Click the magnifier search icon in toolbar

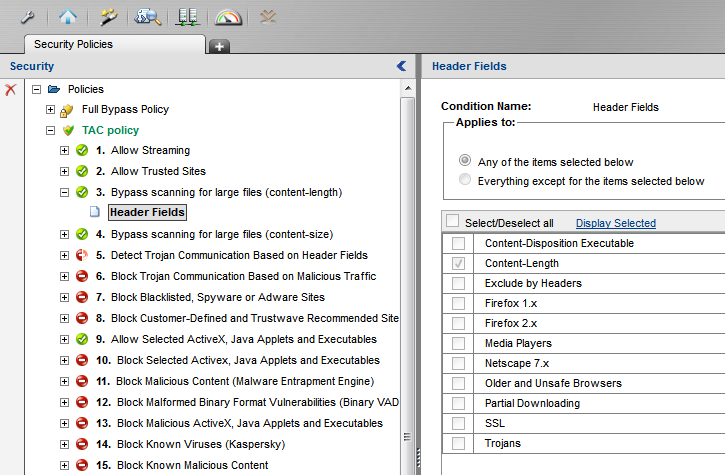click(148, 16)
